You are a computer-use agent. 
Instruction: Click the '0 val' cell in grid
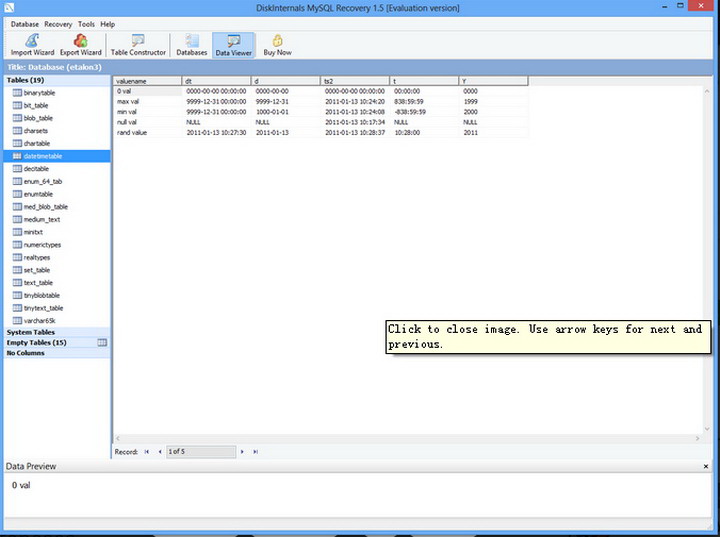(147, 91)
